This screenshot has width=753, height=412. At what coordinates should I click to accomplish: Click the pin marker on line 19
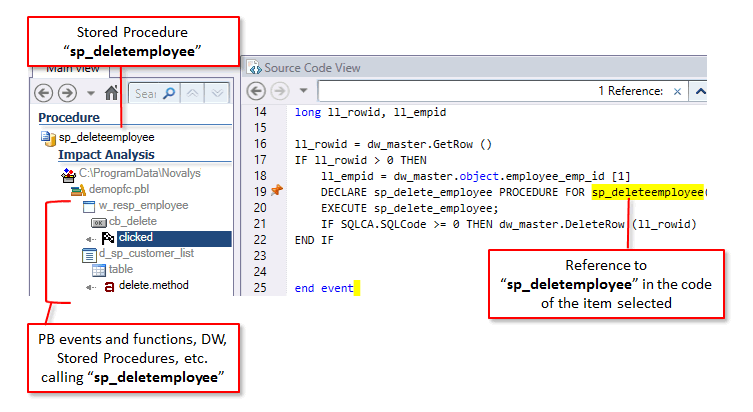[x=277, y=190]
